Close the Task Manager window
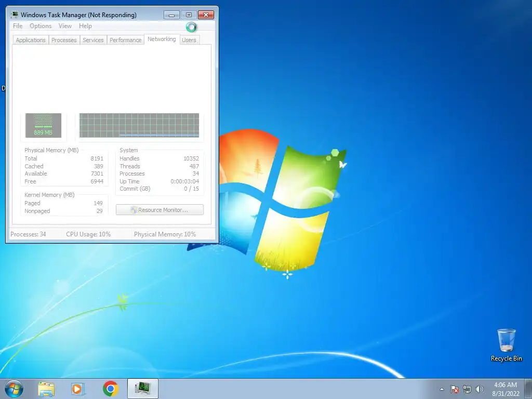 tap(206, 15)
